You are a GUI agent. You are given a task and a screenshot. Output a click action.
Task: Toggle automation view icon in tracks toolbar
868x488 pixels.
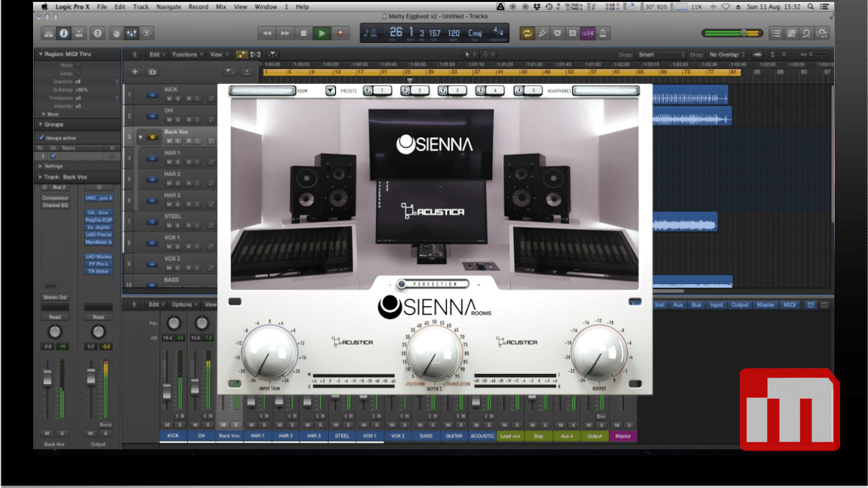click(242, 54)
